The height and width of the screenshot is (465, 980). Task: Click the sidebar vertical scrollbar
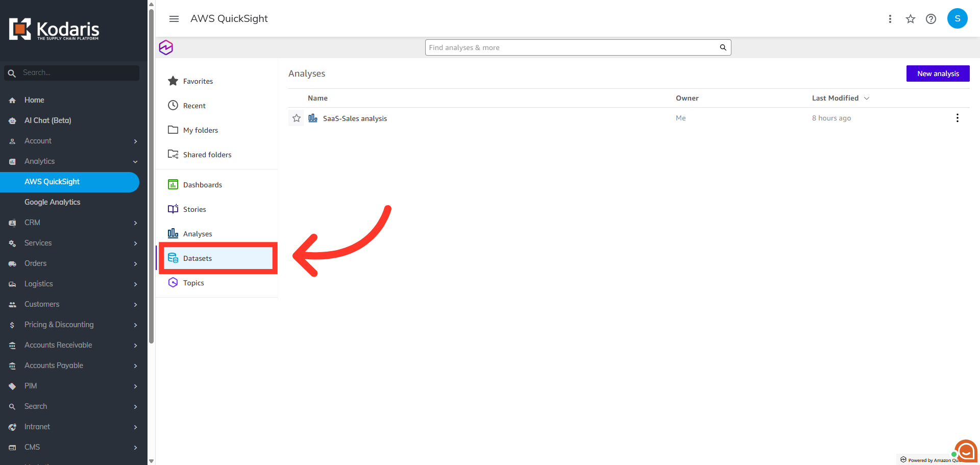click(151, 176)
